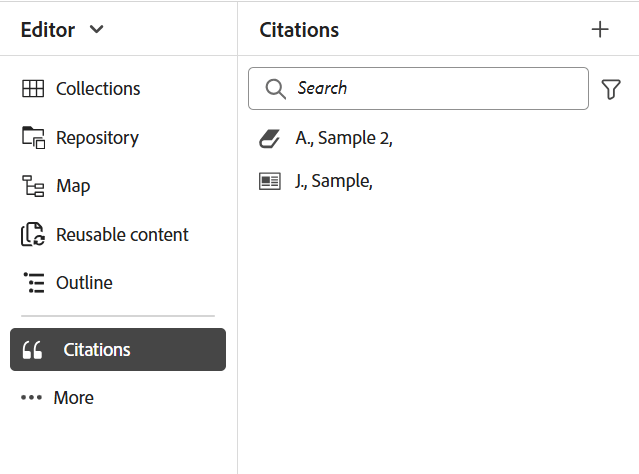Click the More ellipsis icon
This screenshot has height=474, width=639.
32,398
